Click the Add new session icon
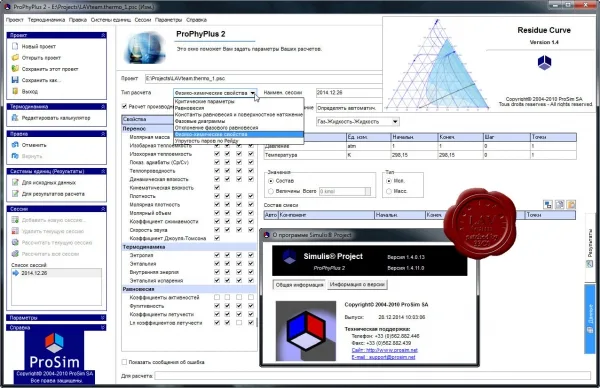This screenshot has width=600, height=388. point(15,220)
